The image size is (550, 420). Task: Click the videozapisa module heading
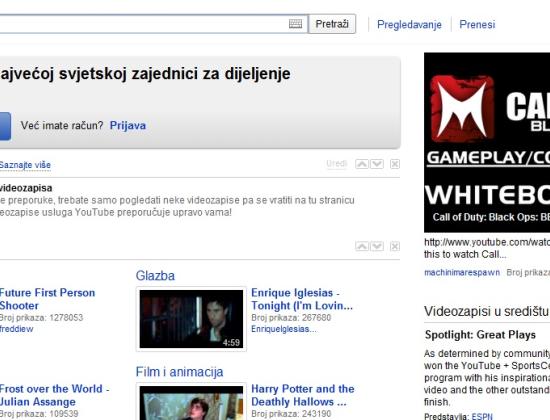pyautogui.click(x=26, y=188)
